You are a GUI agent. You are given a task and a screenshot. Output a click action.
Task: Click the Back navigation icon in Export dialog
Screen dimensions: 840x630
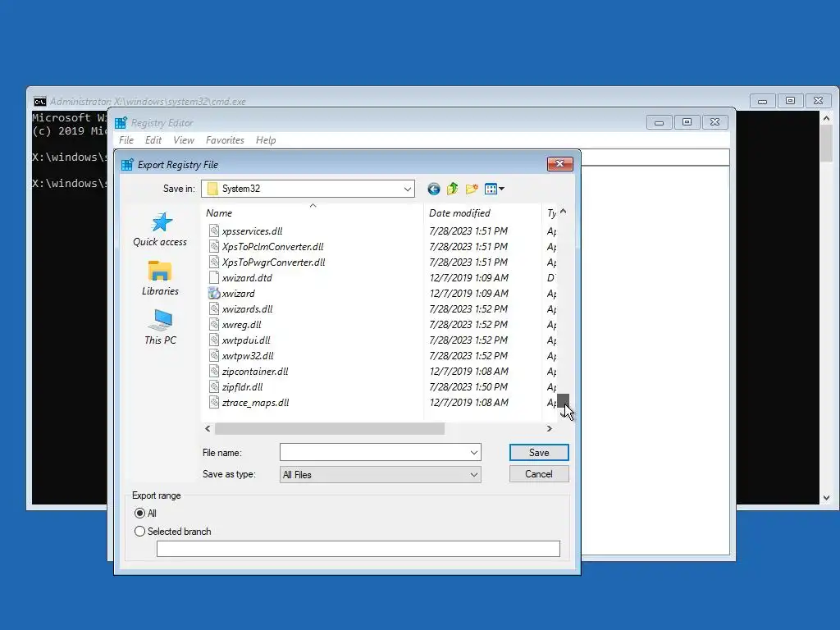tap(433, 189)
